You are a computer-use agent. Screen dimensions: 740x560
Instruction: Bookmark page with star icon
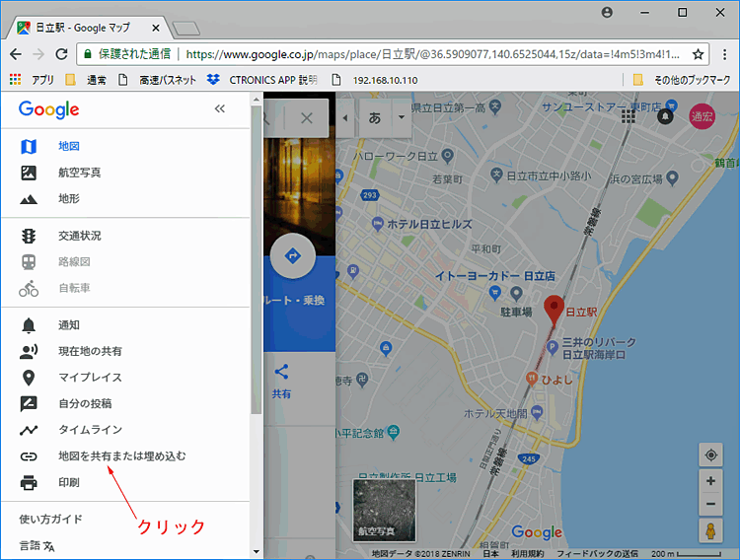click(698, 54)
